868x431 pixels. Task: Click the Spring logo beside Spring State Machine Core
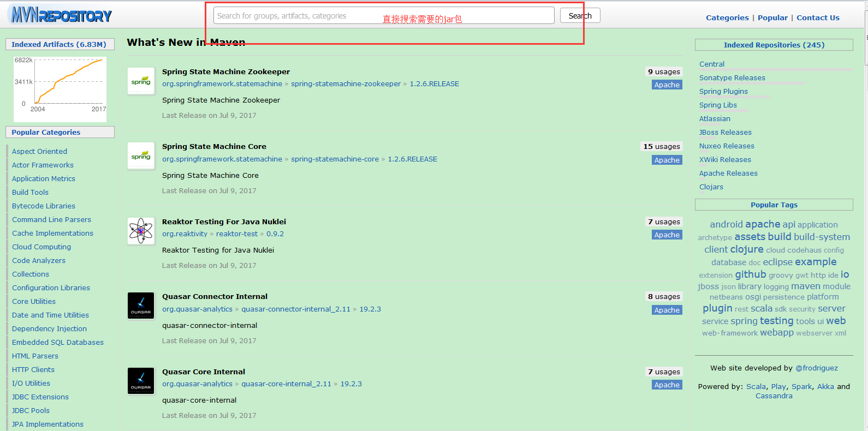coord(141,156)
